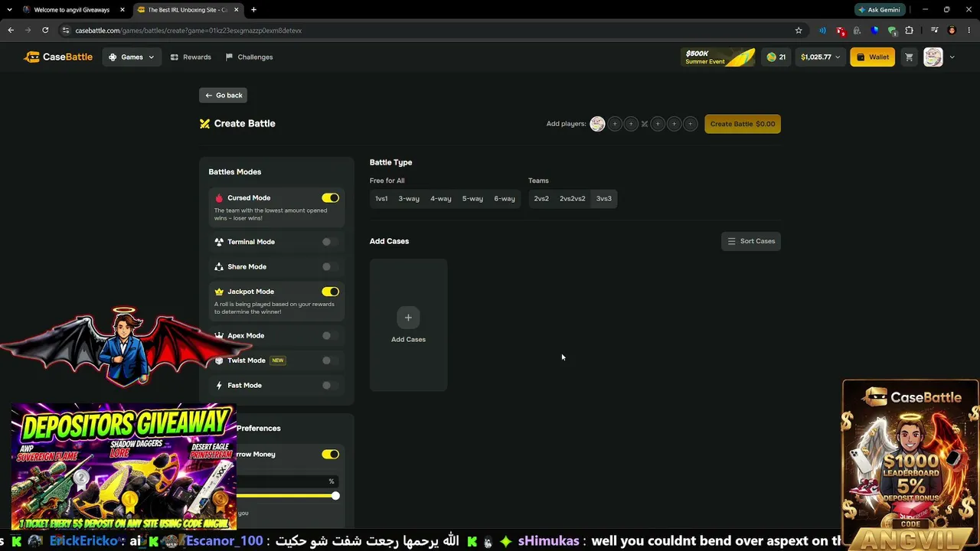This screenshot has height=551, width=980.
Task: Open the browser Extensions puzzle icon
Action: point(910,31)
